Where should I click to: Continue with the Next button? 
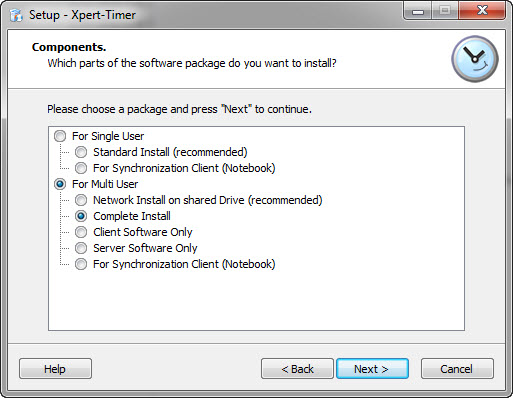coord(372,369)
